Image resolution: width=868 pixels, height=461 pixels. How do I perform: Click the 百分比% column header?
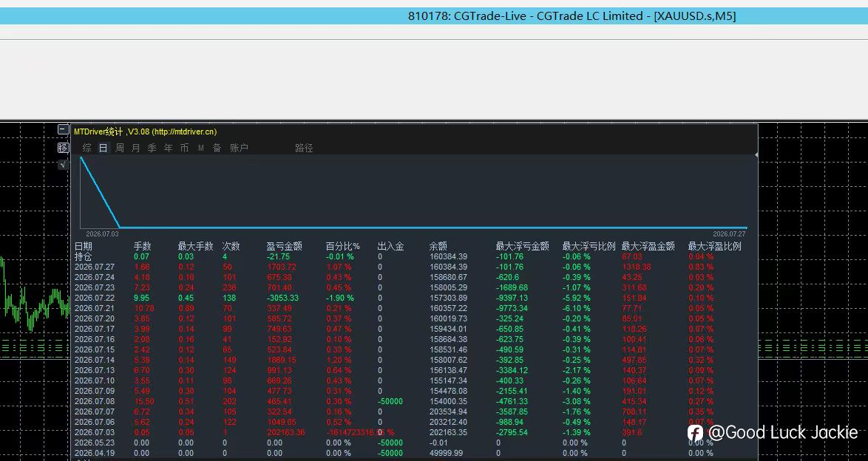pyautogui.click(x=342, y=246)
